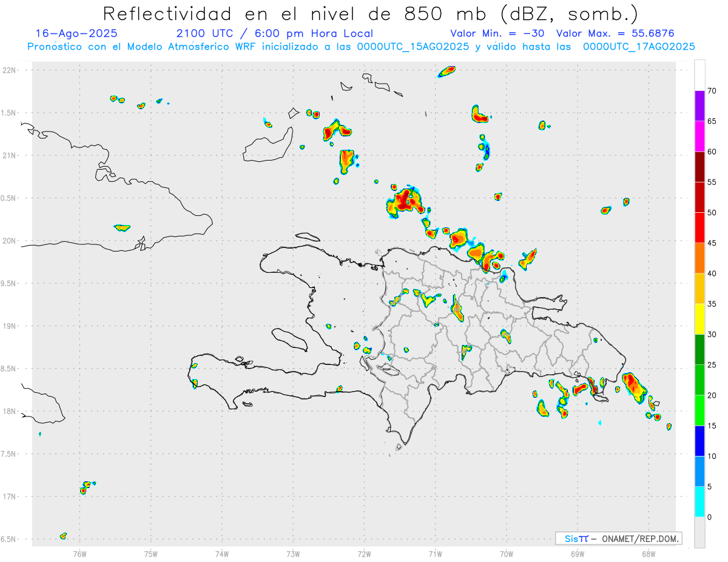Pick the medium green 20–25 dBZ color band
Image resolution: width=728 pixels, height=562 pixels.
pyautogui.click(x=699, y=380)
